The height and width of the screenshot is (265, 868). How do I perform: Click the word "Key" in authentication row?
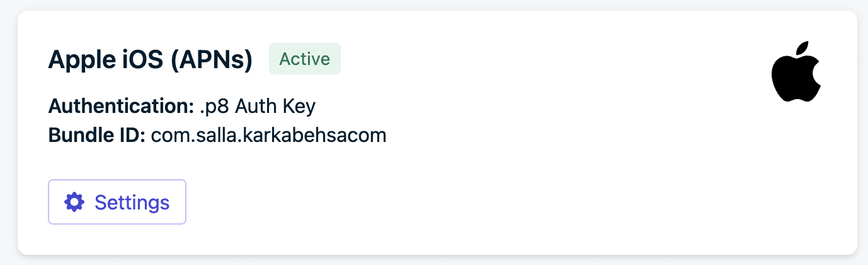tap(299, 107)
